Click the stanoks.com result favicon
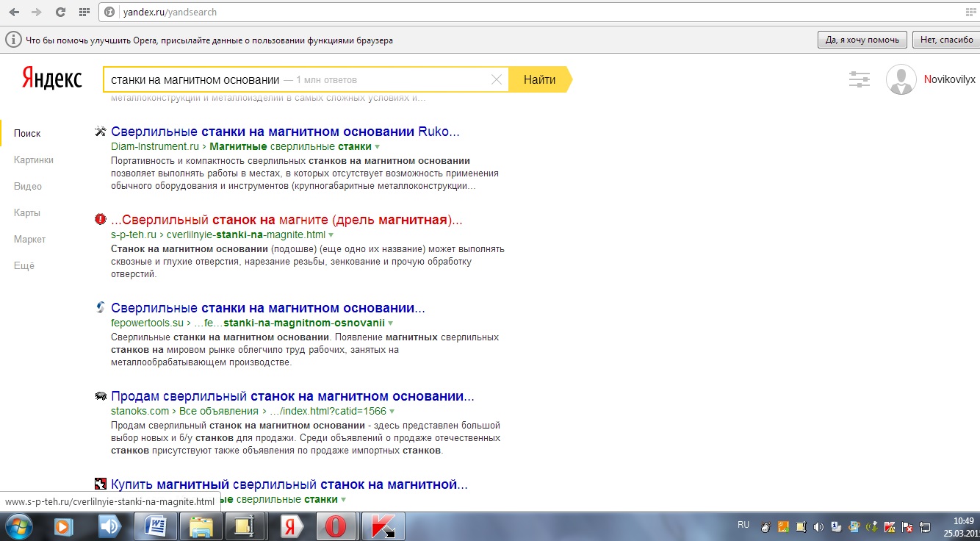This screenshot has width=980, height=541. (101, 396)
